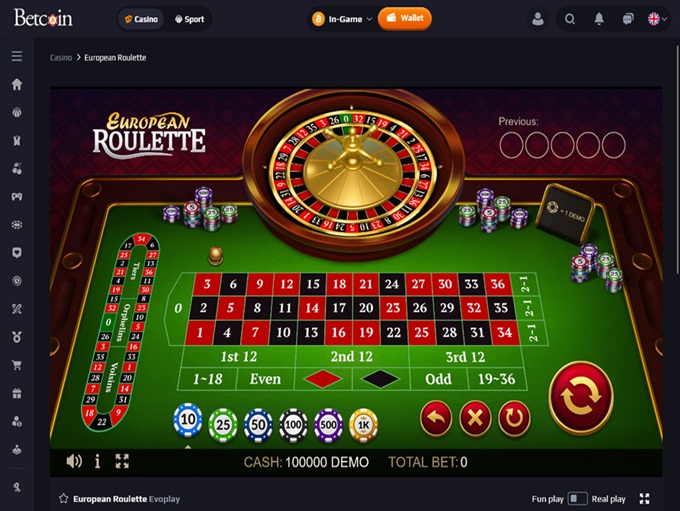Click the red spin button

click(x=581, y=398)
